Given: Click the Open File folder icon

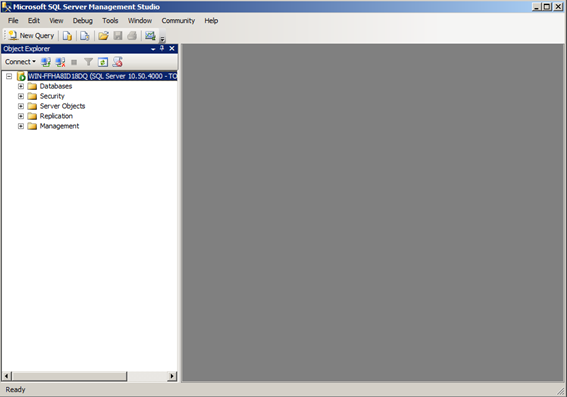Looking at the screenshot, I should 103,35.
